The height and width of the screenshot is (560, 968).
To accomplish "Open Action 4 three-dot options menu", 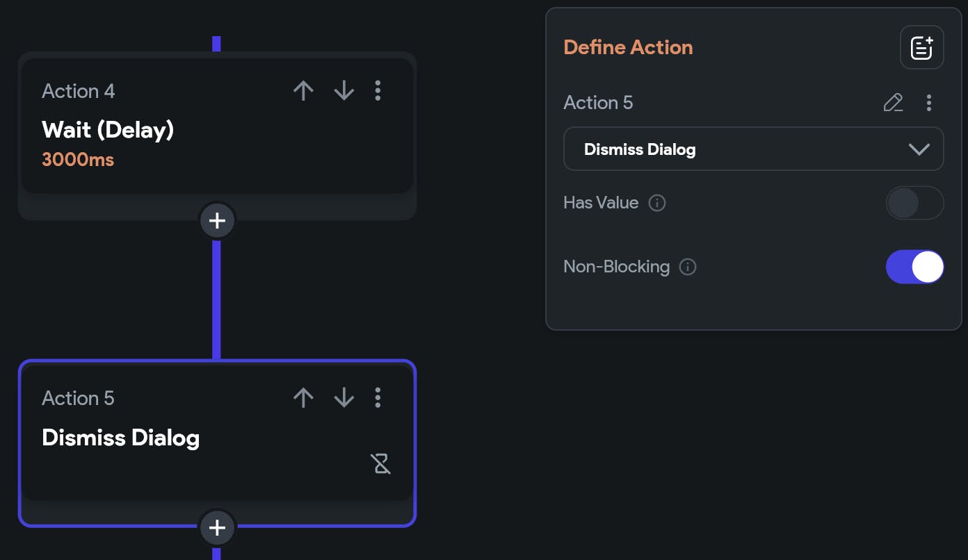I will tap(378, 91).
